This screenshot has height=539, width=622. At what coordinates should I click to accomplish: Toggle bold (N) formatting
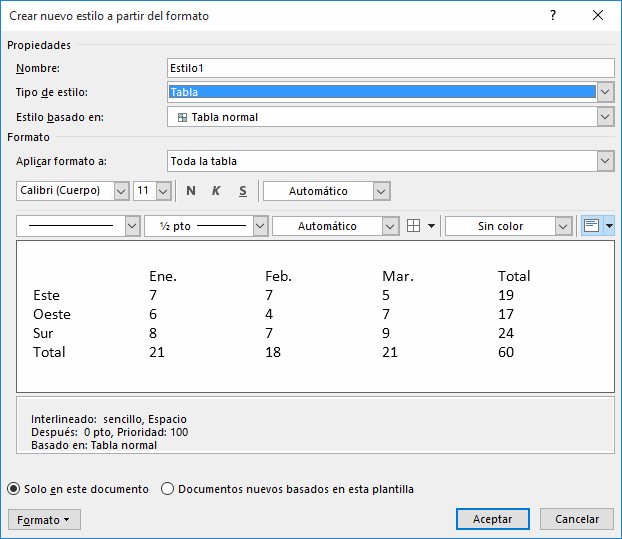(191, 191)
